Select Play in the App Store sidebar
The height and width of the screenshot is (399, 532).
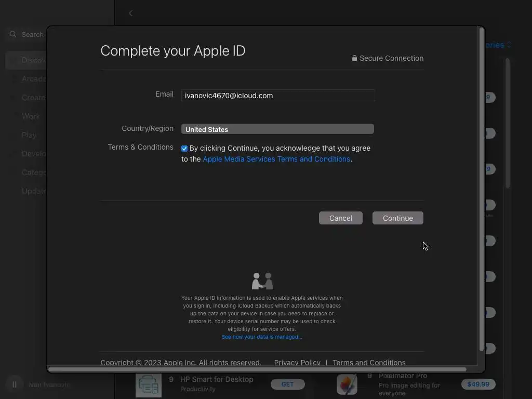coord(26,135)
